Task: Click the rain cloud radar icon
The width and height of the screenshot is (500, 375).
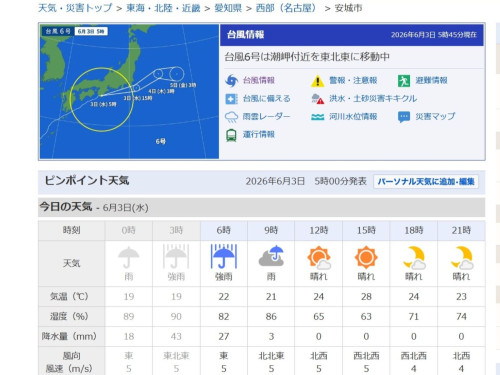Action: (231, 117)
